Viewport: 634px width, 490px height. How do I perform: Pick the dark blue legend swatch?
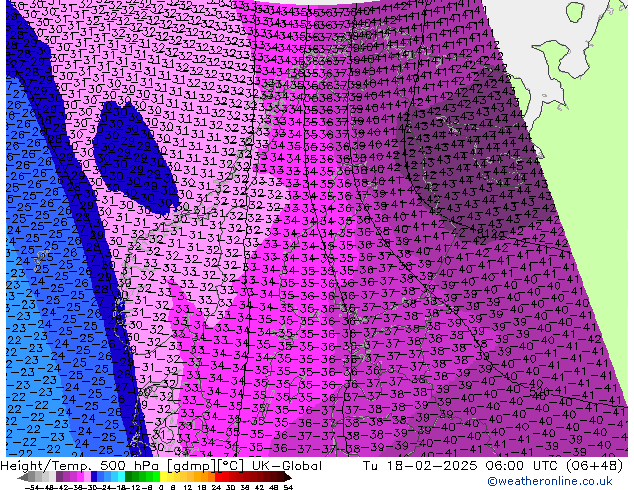(x=94, y=477)
